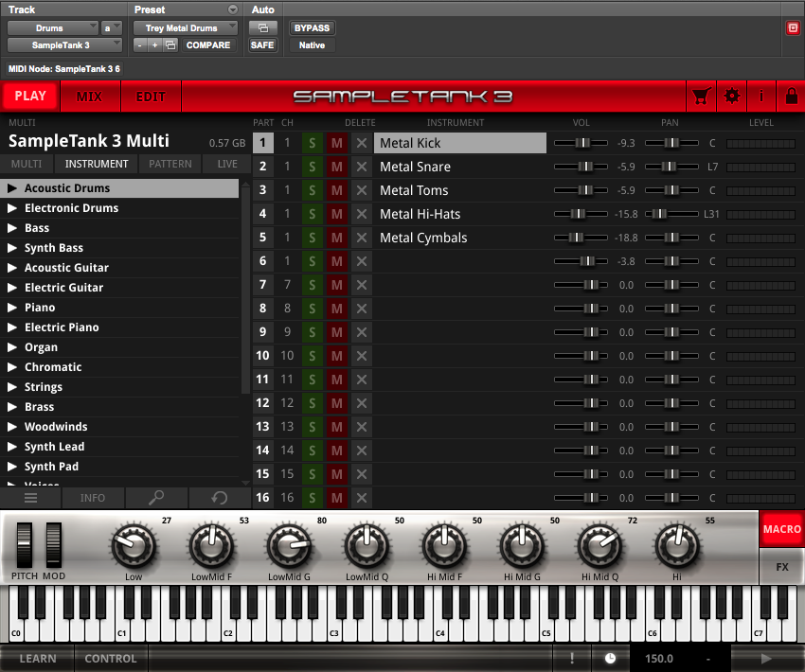
Task: Click the FX button
Action: 782,567
